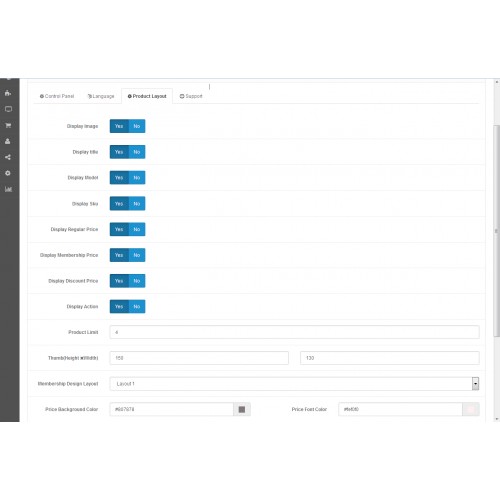Open the system gear icon in sidebar

[x=8, y=173]
